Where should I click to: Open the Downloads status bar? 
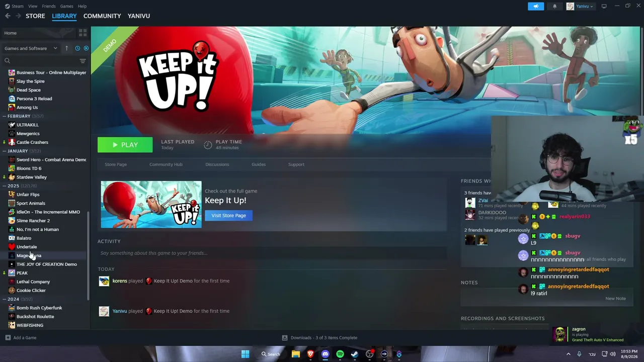pos(319,338)
